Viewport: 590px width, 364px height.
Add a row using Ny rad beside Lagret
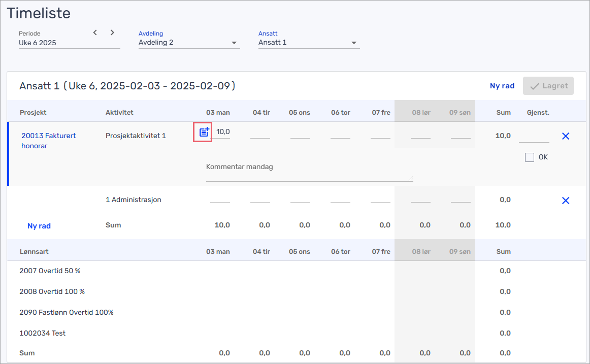tap(502, 86)
